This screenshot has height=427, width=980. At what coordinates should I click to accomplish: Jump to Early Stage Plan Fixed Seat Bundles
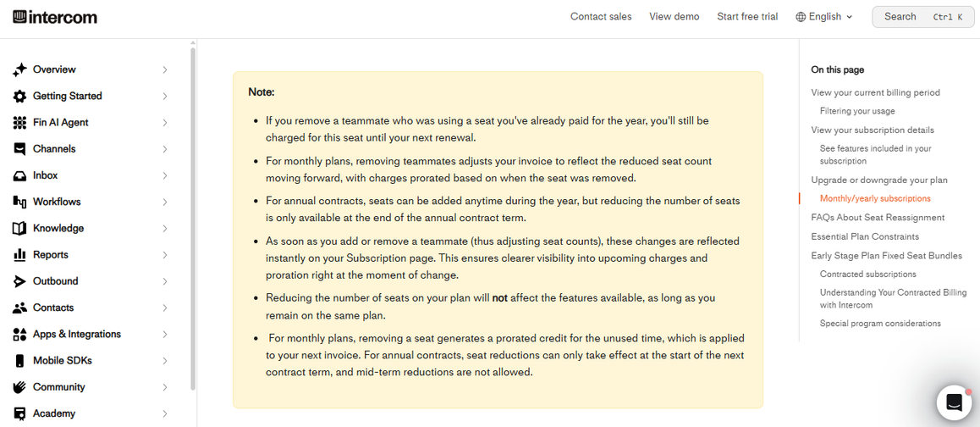[x=886, y=256]
